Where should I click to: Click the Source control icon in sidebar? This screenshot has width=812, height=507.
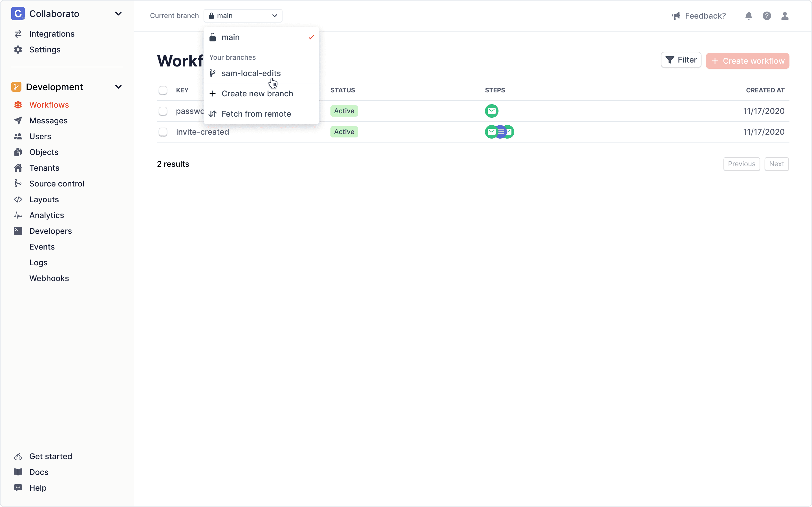tap(18, 183)
